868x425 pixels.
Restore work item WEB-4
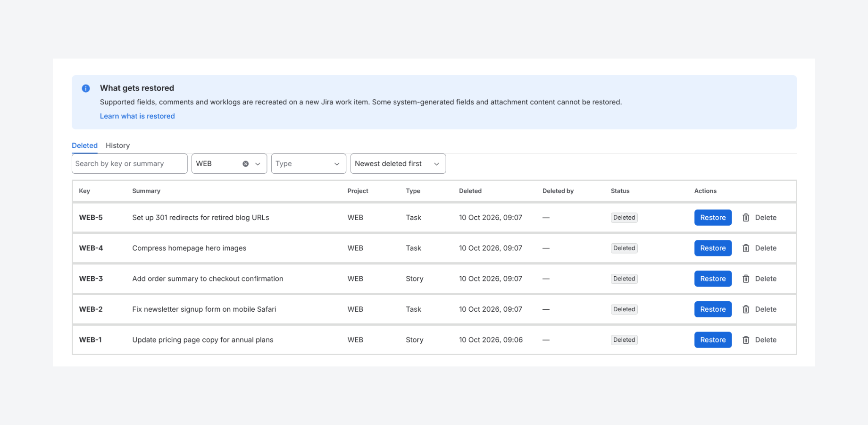pos(713,248)
